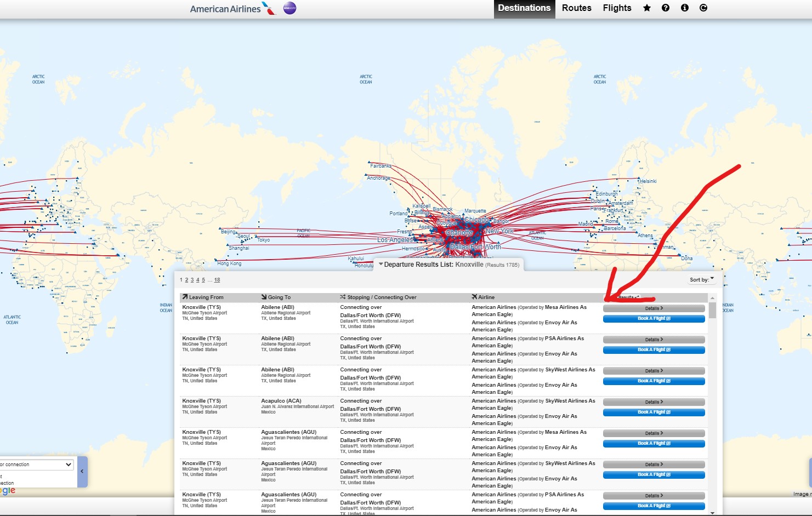Viewport: 812px width, 516px height.
Task: Click the oneworld alliance logo
Action: pos(289,8)
